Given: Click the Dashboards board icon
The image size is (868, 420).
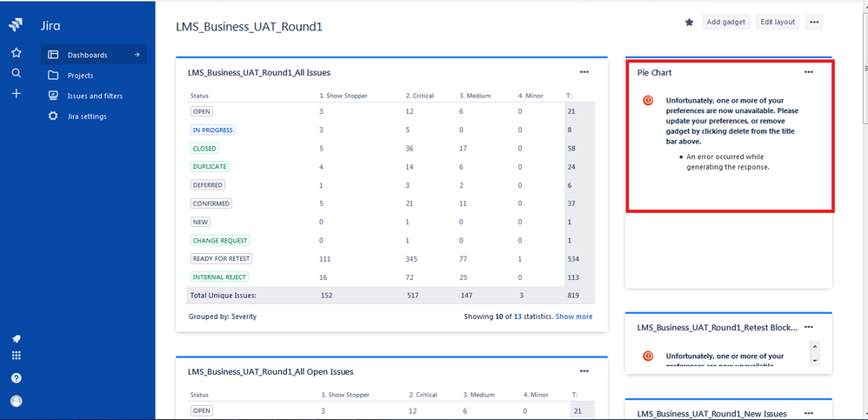Looking at the screenshot, I should coord(53,55).
